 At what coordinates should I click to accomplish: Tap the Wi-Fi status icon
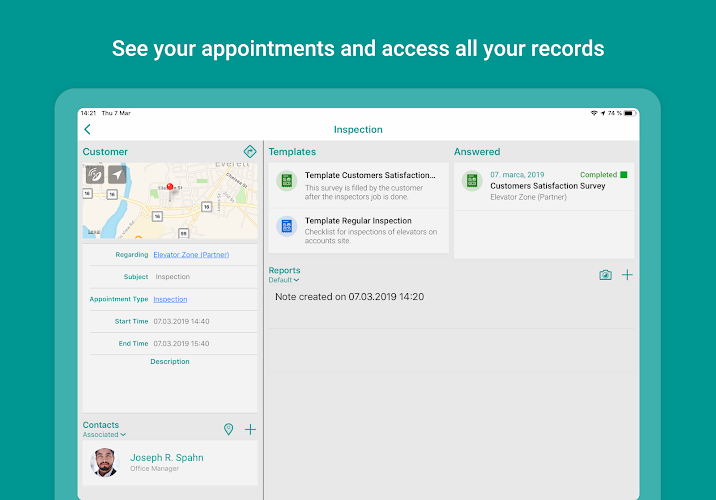pos(594,113)
